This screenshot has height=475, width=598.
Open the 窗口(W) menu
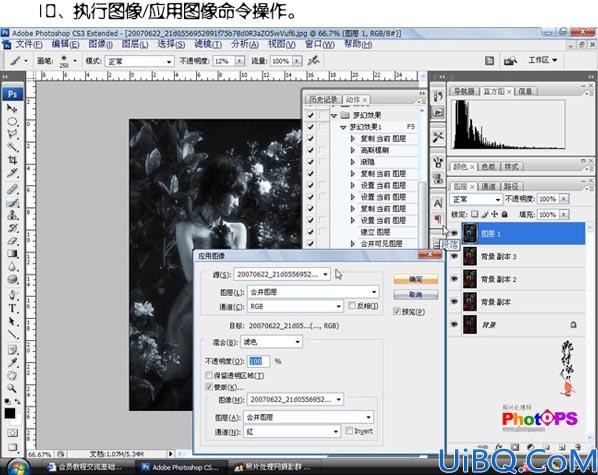click(320, 44)
